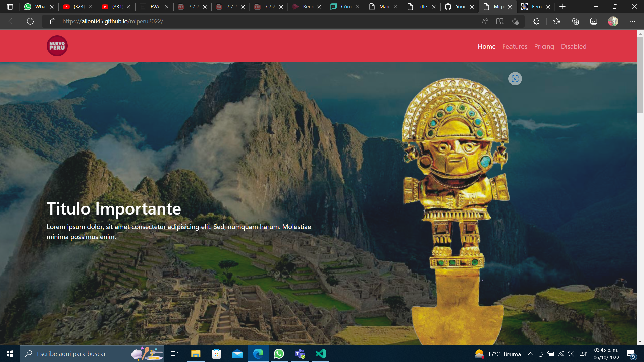644x362 pixels.
Task: Click Read aloud icon in address bar
Action: point(485,21)
